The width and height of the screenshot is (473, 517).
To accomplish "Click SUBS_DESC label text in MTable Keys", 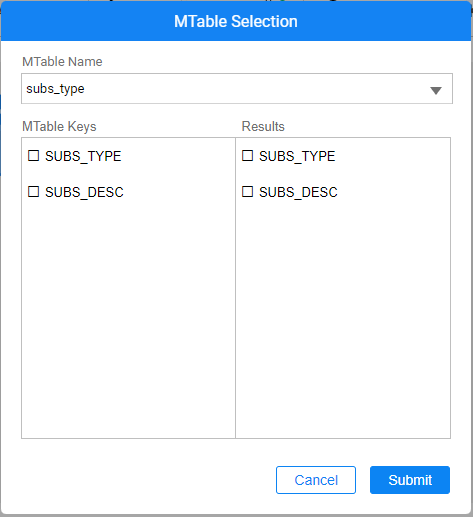I will [x=84, y=192].
